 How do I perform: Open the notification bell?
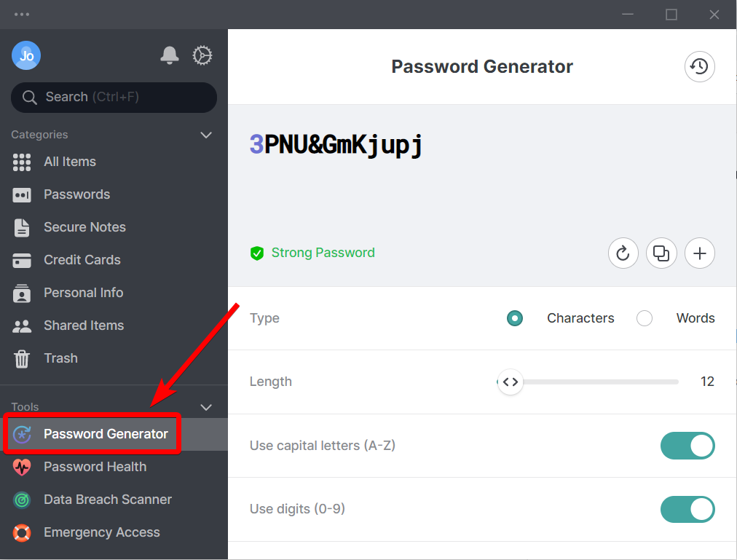coord(169,55)
